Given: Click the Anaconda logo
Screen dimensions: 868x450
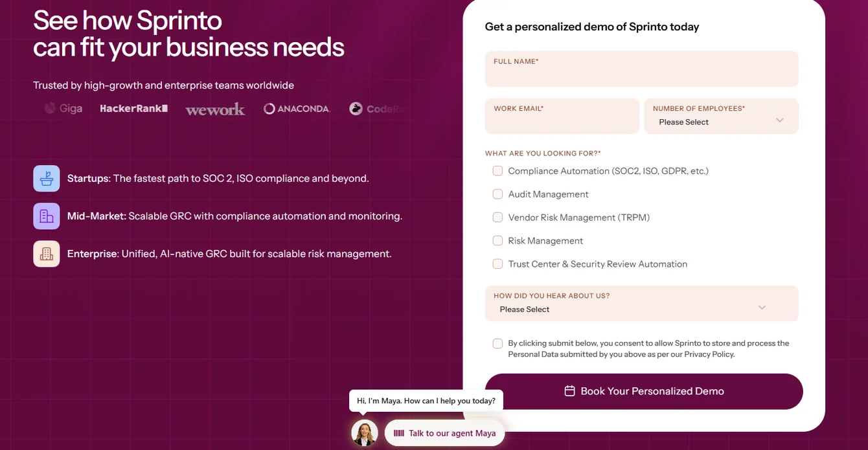Looking at the screenshot, I should [297, 109].
